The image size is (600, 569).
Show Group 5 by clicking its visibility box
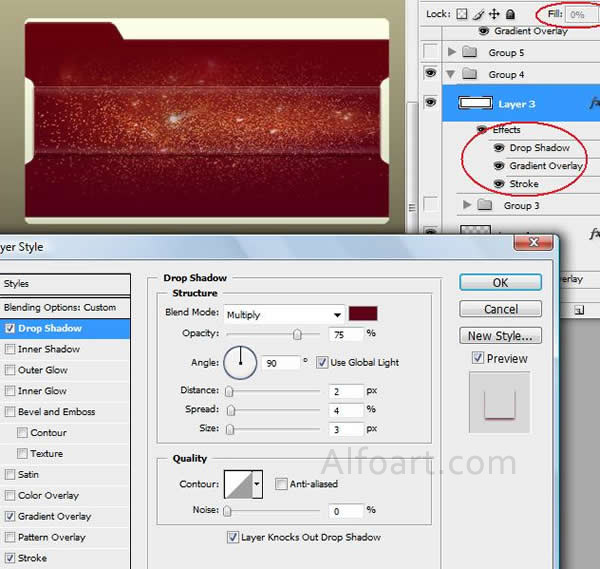coord(430,51)
